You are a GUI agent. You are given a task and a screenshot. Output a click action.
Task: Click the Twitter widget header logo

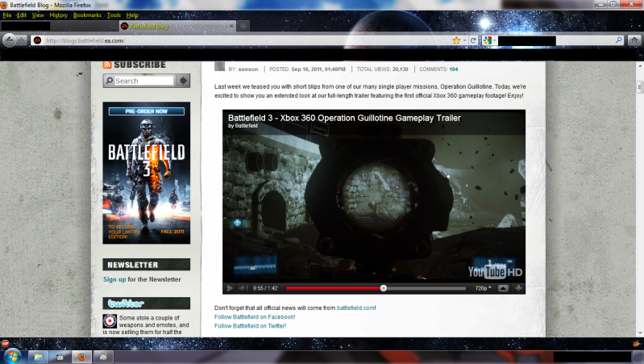pos(126,303)
